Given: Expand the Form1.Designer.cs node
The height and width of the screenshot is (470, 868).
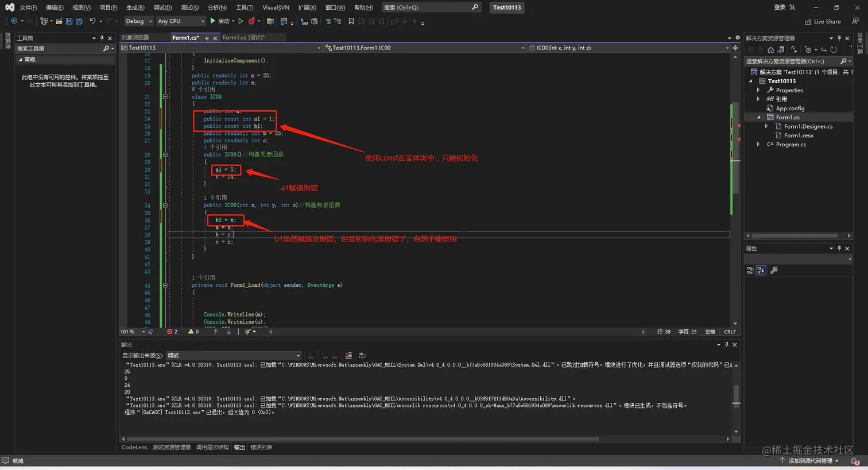Looking at the screenshot, I should click(766, 126).
